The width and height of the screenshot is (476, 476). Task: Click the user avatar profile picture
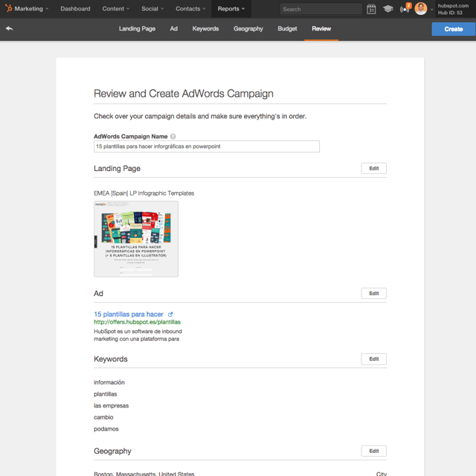coord(421,9)
